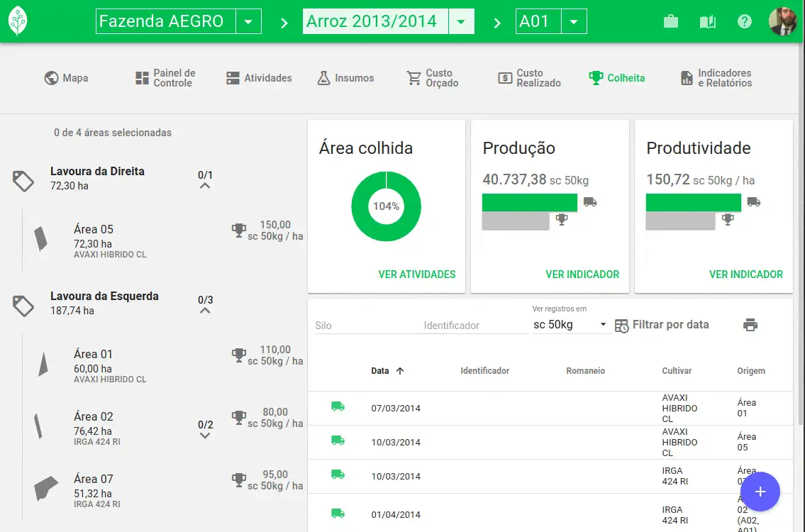
Task: Open help via the question mark icon
Action: click(744, 21)
